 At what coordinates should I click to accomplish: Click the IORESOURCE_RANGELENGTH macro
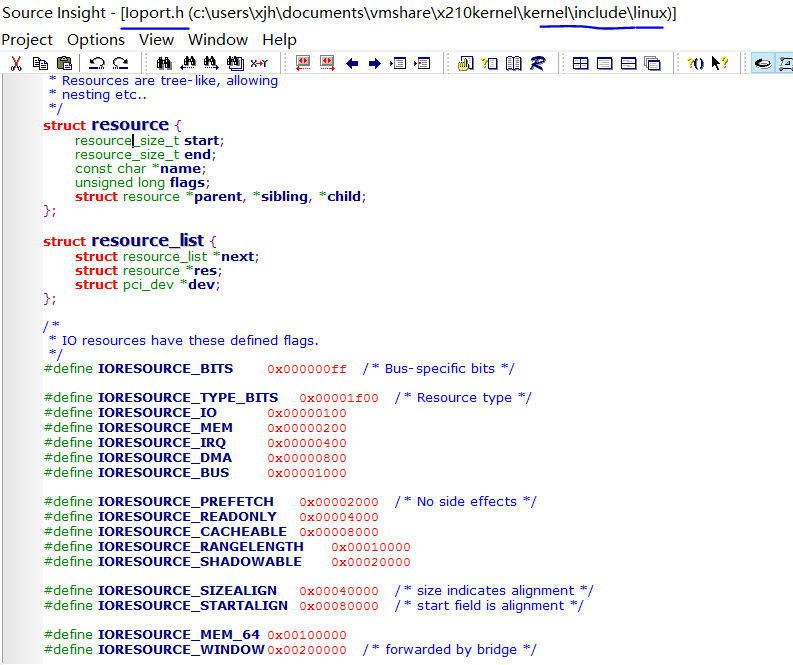(201, 547)
